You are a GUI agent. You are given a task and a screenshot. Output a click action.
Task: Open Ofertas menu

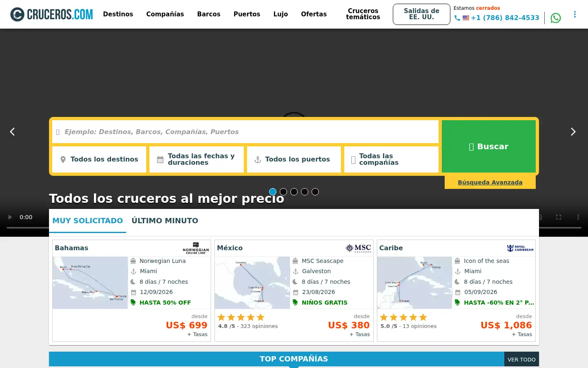314,14
